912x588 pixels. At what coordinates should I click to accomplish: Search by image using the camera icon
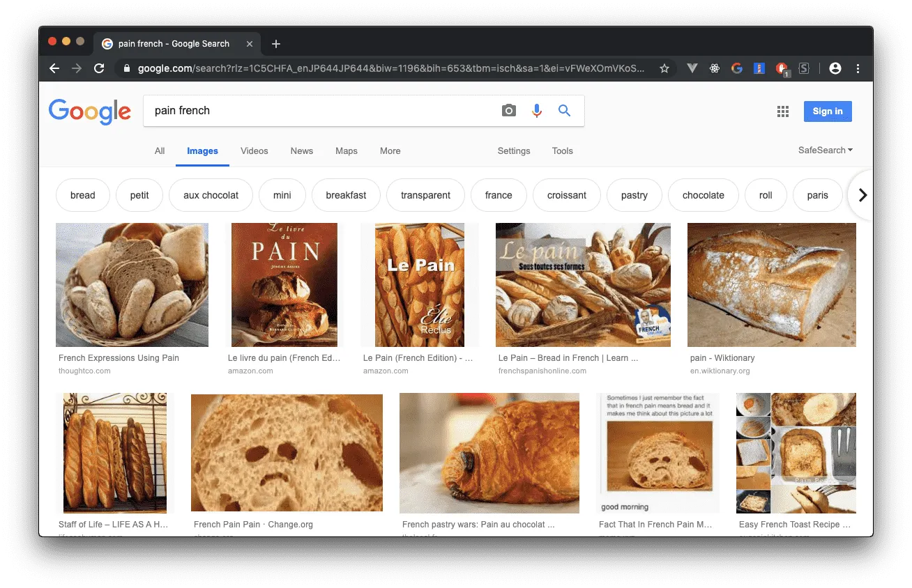point(509,111)
